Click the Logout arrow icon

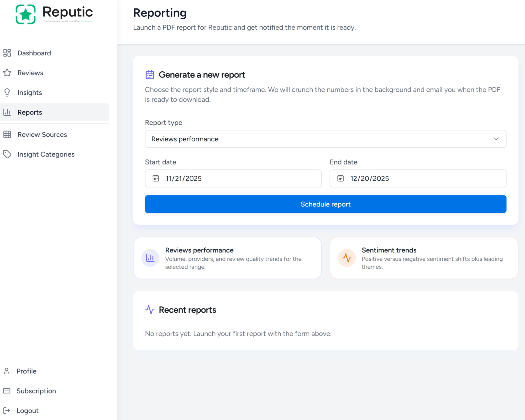pos(7,410)
